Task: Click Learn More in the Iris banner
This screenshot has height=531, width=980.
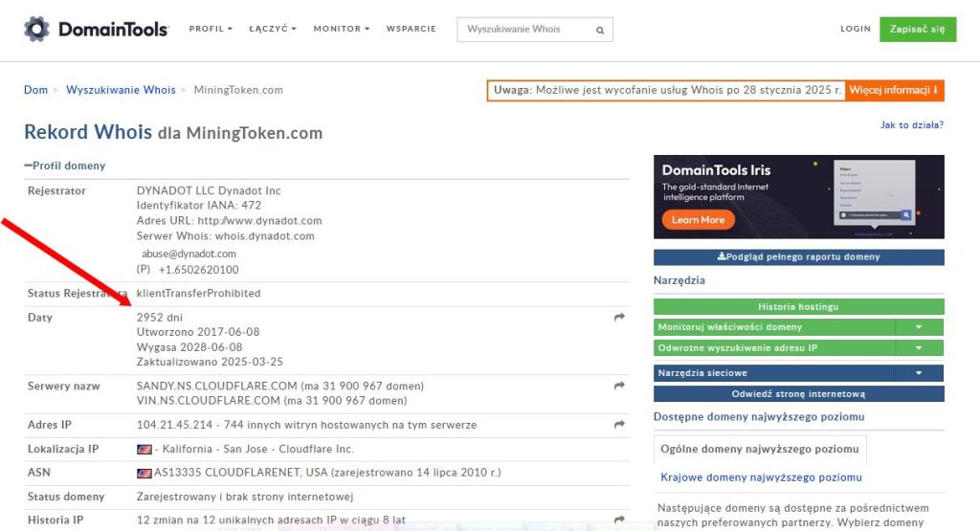Action: click(698, 220)
